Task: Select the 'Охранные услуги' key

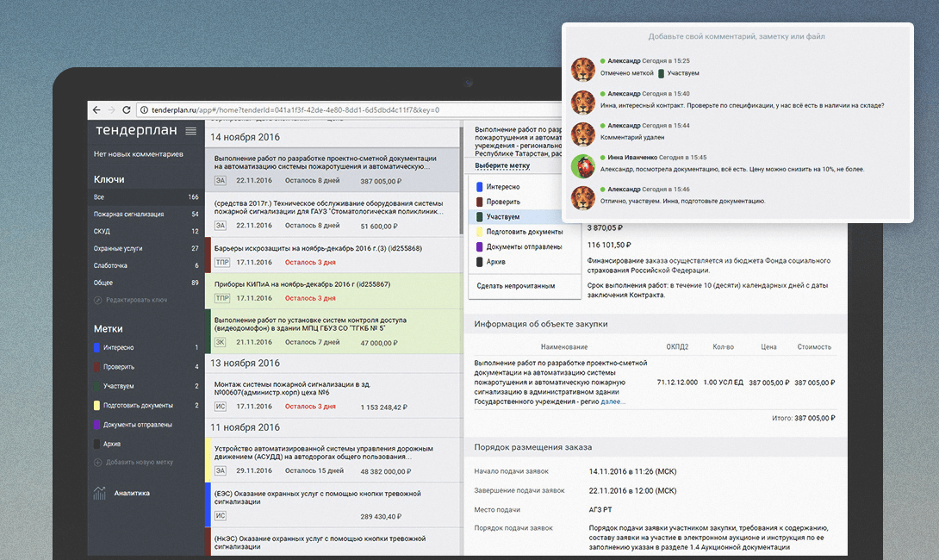Action: 146,248
